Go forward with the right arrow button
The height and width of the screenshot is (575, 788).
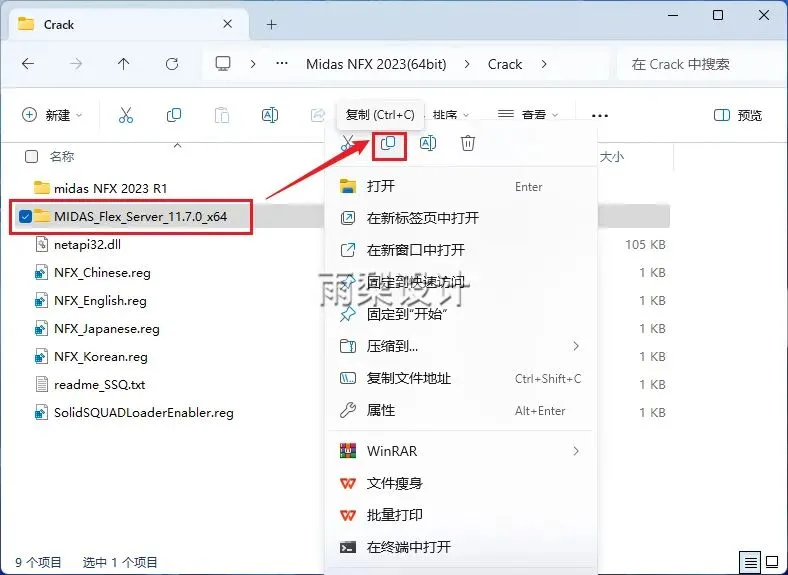point(76,64)
